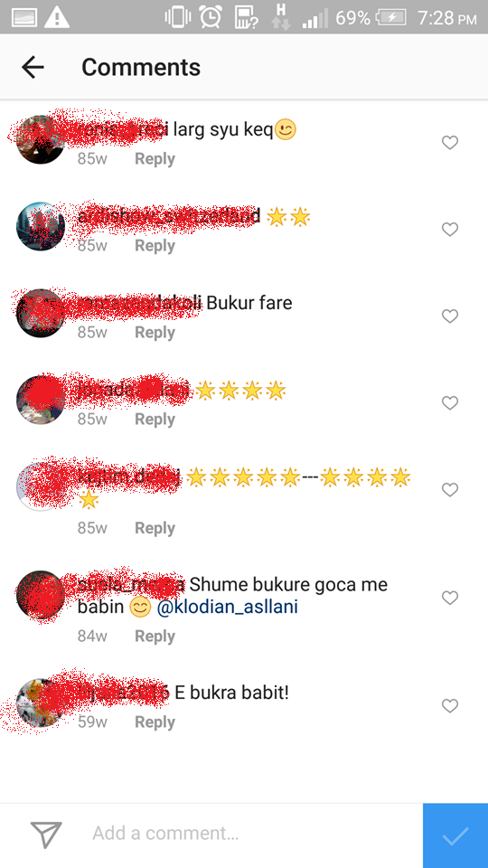Tap heart on the two-star comment
The image size is (488, 868).
(x=450, y=229)
